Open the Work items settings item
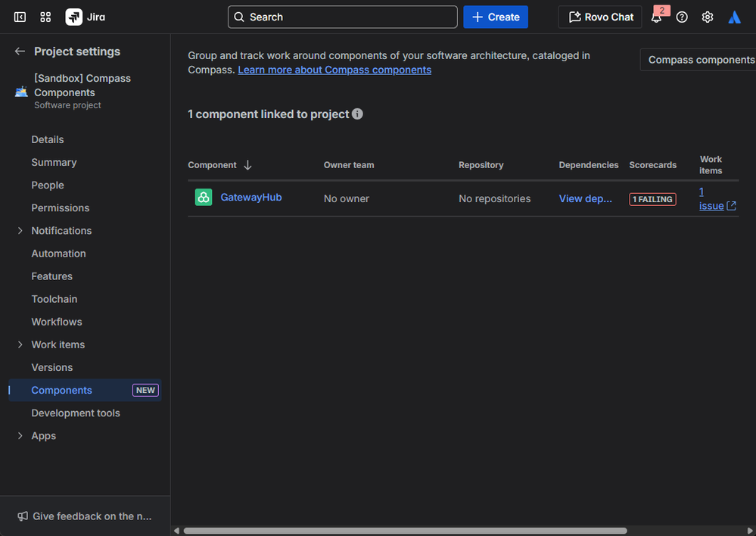The height and width of the screenshot is (536, 756). click(x=58, y=344)
